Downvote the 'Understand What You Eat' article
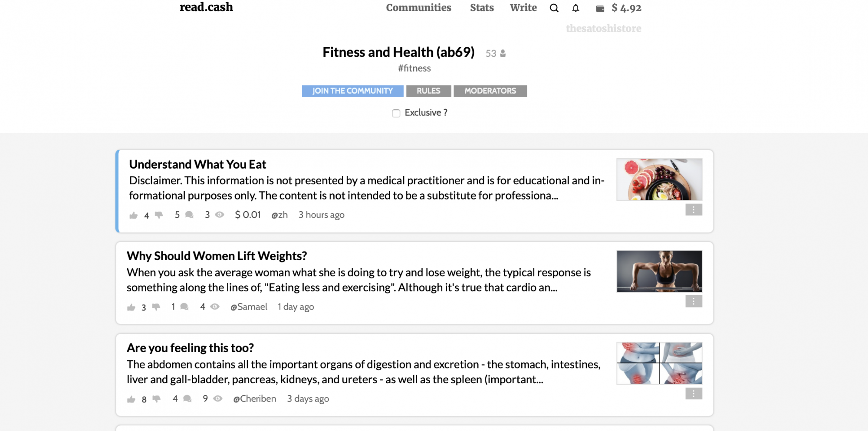Viewport: 868px width, 431px height. coord(159,215)
